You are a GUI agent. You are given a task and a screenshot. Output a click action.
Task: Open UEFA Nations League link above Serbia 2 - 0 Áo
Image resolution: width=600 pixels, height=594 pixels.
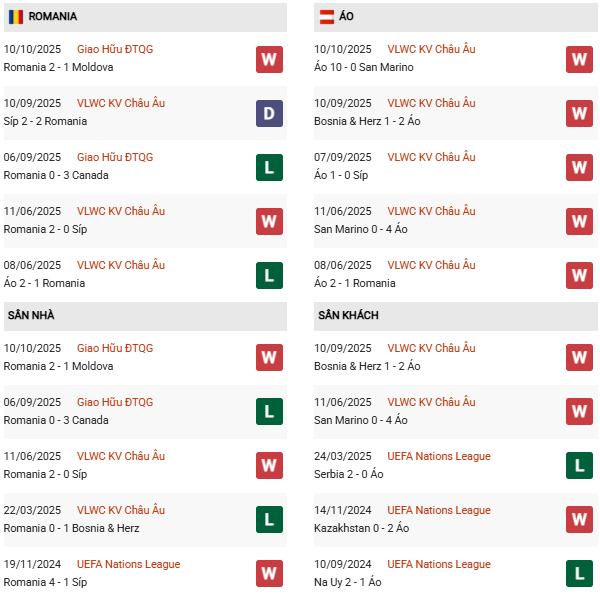pyautogui.click(x=438, y=456)
